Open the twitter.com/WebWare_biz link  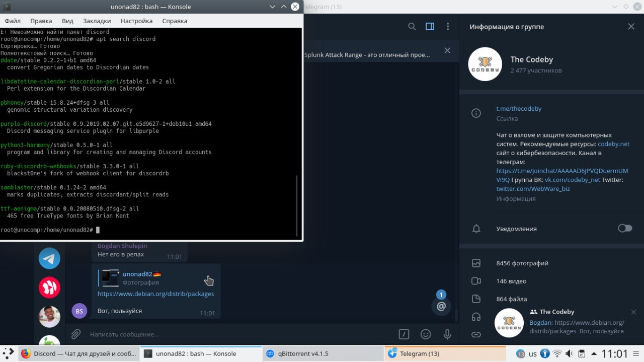point(533,189)
